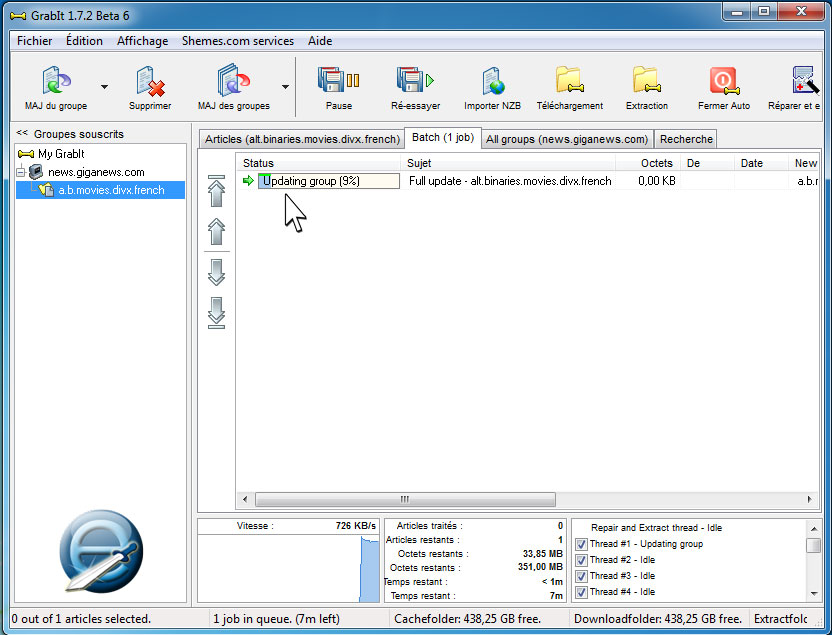Image resolution: width=832 pixels, height=635 pixels.
Task: Click the Réparer et extraire icon
Action: pyautogui.click(x=804, y=80)
